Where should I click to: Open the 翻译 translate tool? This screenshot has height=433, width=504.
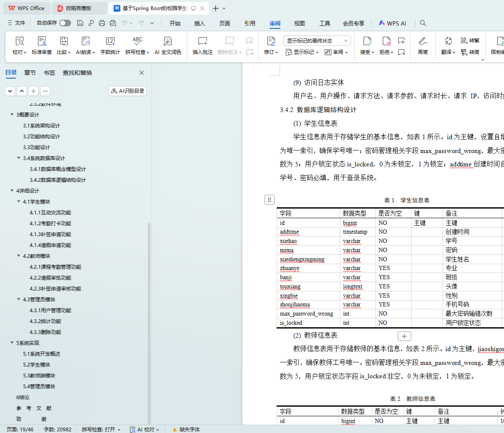pos(448,46)
